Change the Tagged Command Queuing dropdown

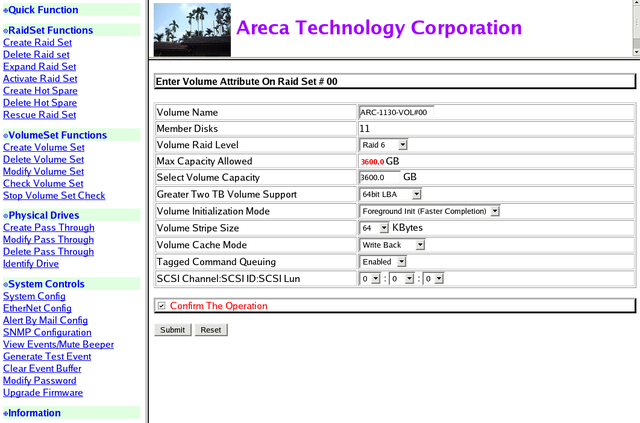point(384,261)
